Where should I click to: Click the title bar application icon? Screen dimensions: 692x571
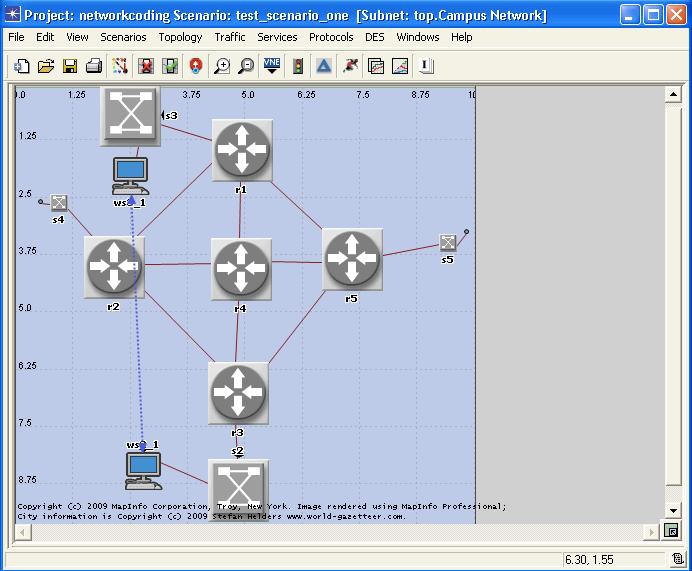tap(12, 15)
